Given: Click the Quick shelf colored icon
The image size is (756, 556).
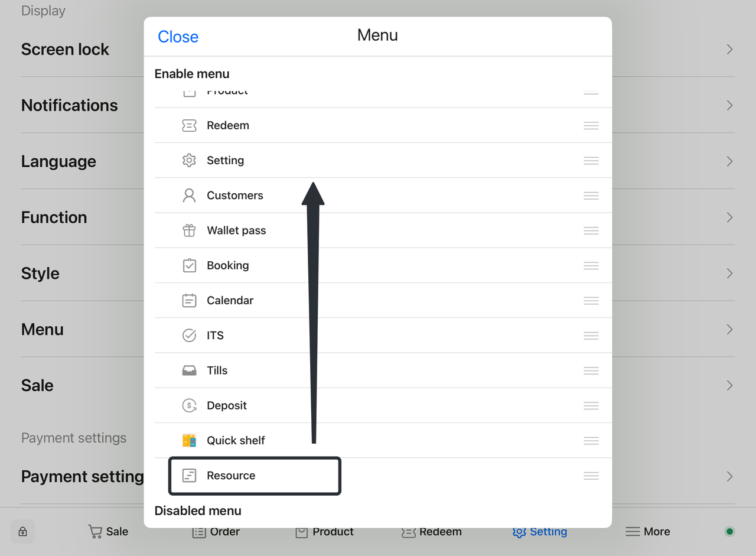Looking at the screenshot, I should click(x=189, y=440).
